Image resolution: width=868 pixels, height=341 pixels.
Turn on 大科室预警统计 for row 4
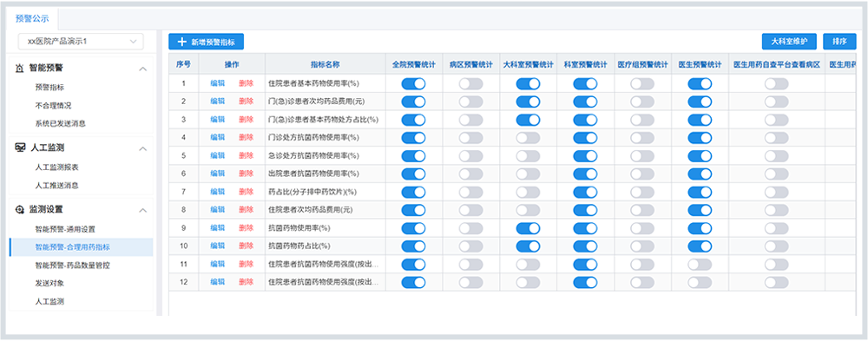528,137
